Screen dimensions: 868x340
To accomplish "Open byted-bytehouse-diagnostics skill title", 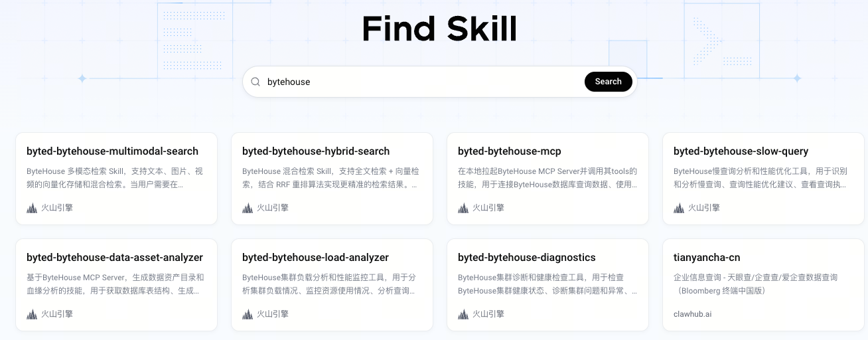I will (527, 258).
